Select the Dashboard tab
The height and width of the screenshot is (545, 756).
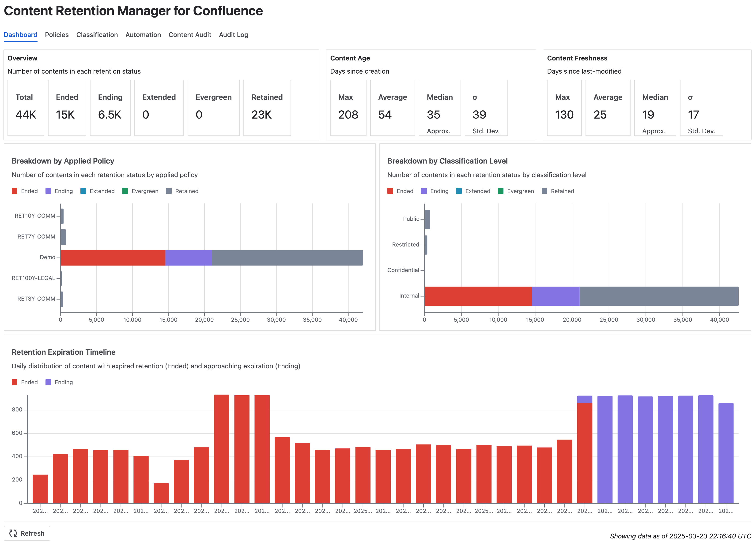point(20,35)
